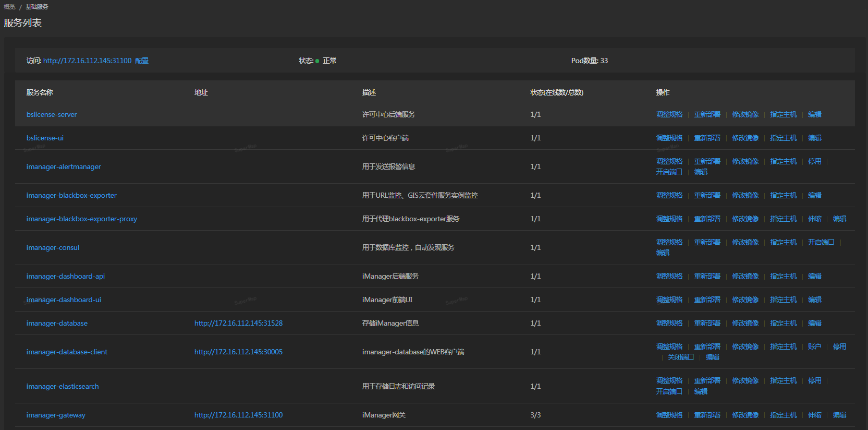Click 编辑 for imanager-elasticsearch
This screenshot has width=868, height=430.
(x=701, y=391)
